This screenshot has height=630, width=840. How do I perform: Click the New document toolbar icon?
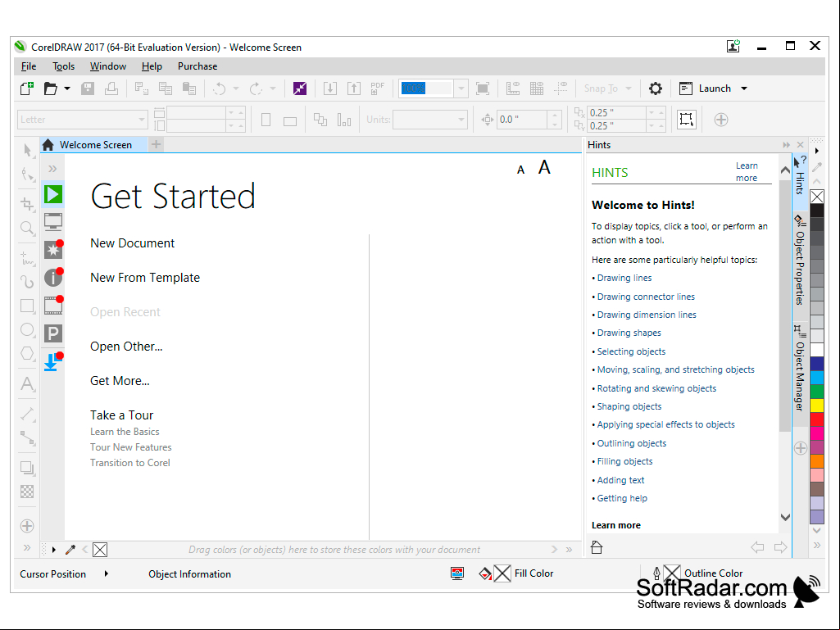27,88
